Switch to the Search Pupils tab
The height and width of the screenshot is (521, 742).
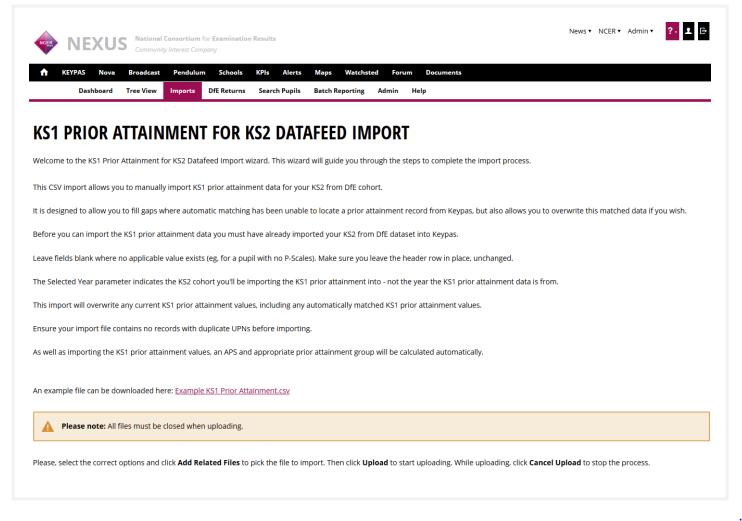(279, 90)
